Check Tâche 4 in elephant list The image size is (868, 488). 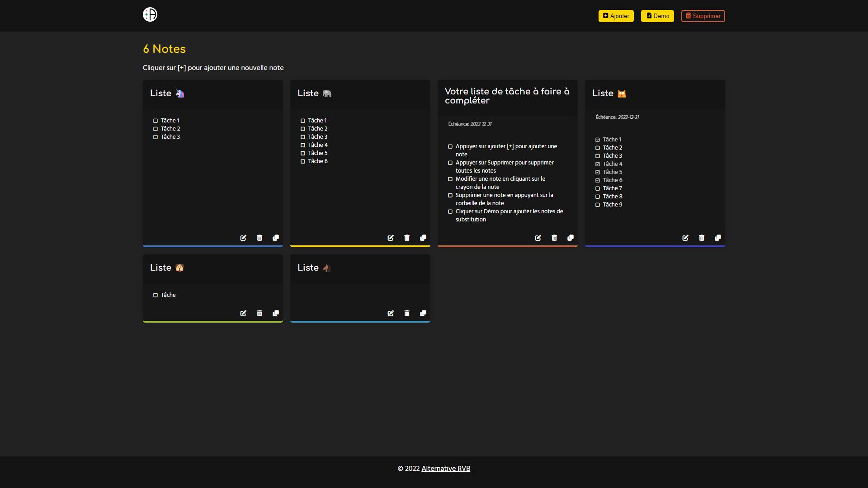click(303, 145)
